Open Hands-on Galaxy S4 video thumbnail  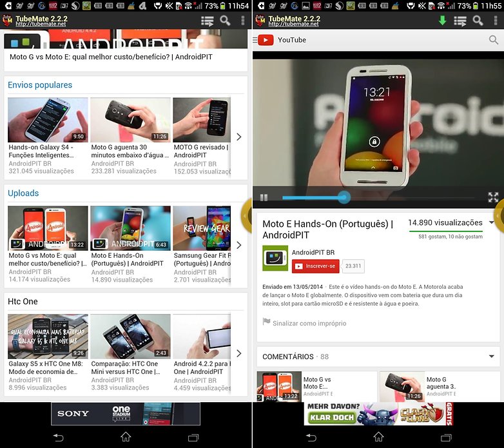48,120
